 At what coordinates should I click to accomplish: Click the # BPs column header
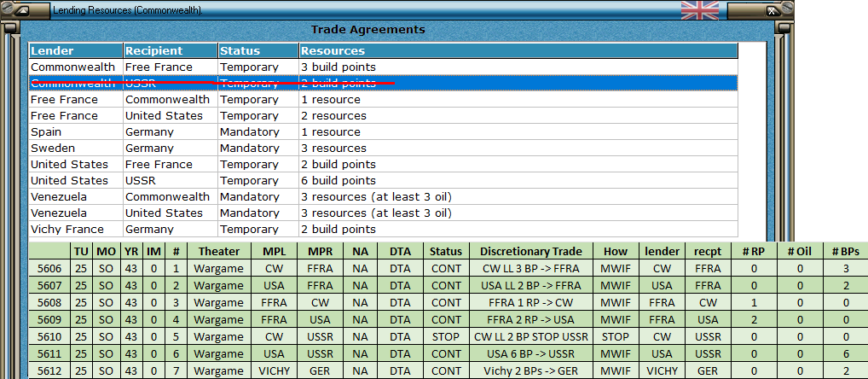845,251
